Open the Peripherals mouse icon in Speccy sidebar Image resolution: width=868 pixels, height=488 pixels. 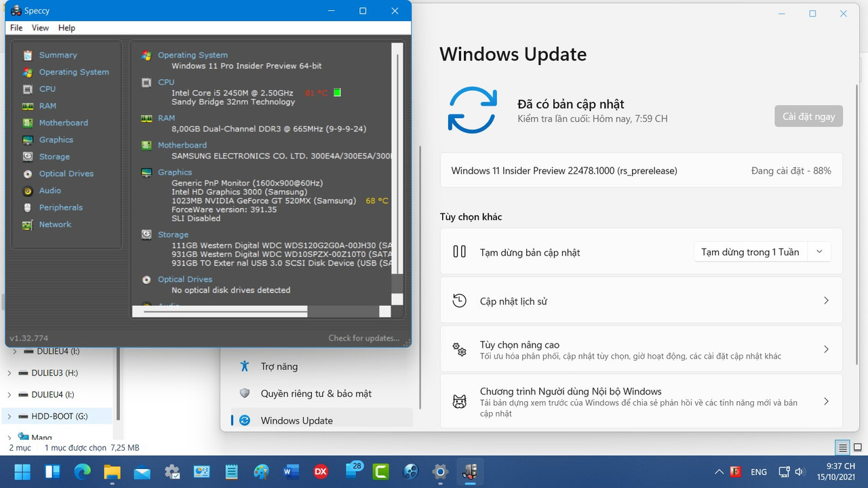[28, 207]
